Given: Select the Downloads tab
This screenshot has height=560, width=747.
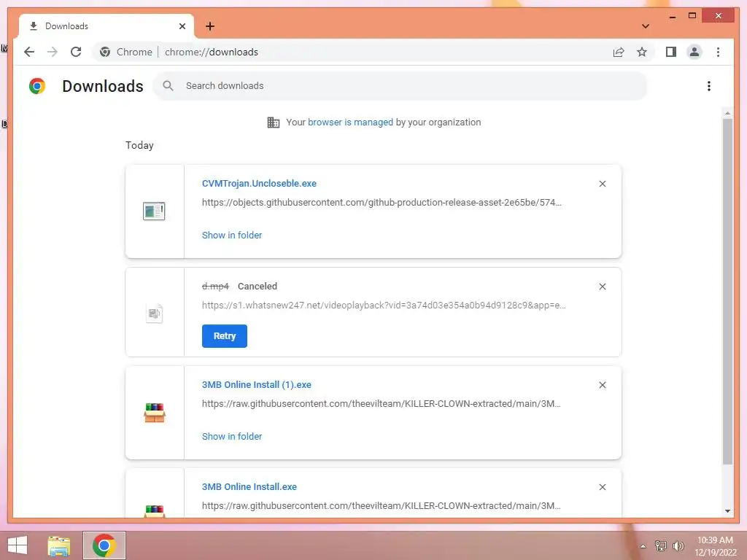Looking at the screenshot, I should click(106, 26).
